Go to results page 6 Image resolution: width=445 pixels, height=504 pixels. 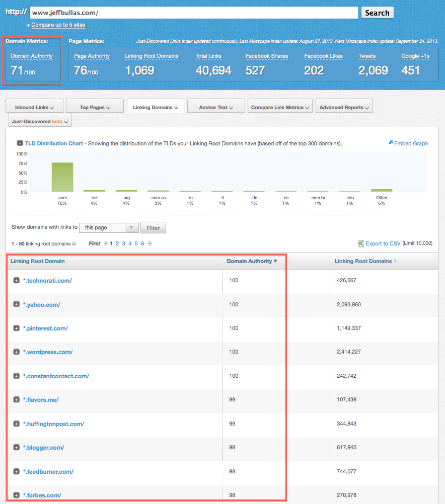[142, 243]
